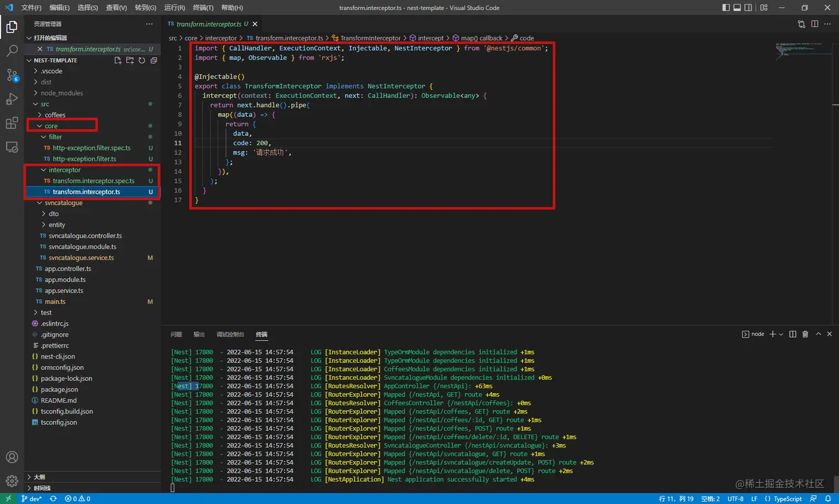
Task: Show errors and warnings count in status bar
Action: coord(78,498)
